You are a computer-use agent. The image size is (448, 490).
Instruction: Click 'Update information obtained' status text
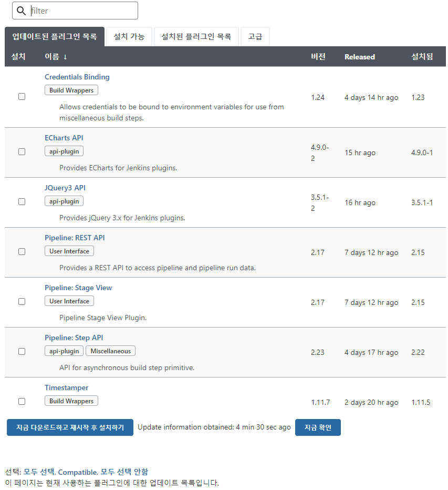214,427
